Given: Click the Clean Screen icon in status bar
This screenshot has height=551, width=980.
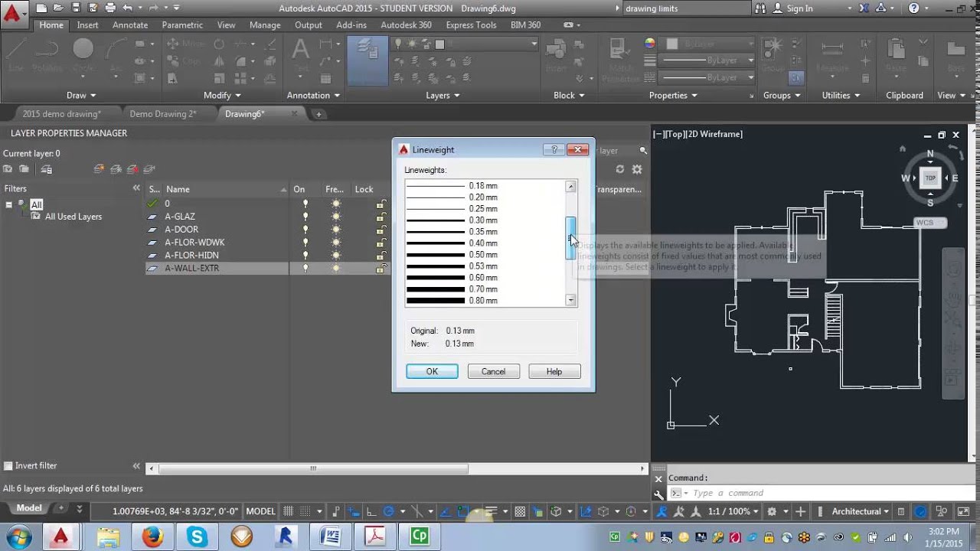Looking at the screenshot, I should click(963, 511).
